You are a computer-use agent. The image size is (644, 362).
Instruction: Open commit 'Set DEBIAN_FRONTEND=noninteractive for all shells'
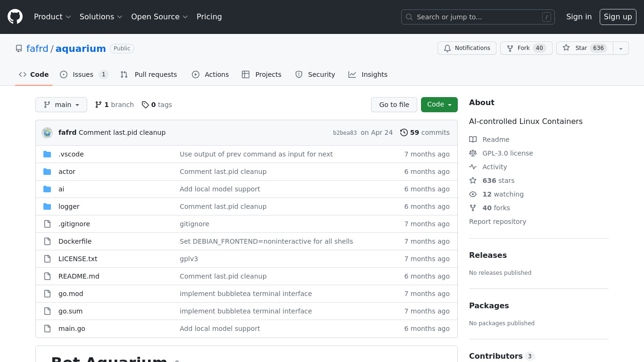click(266, 241)
